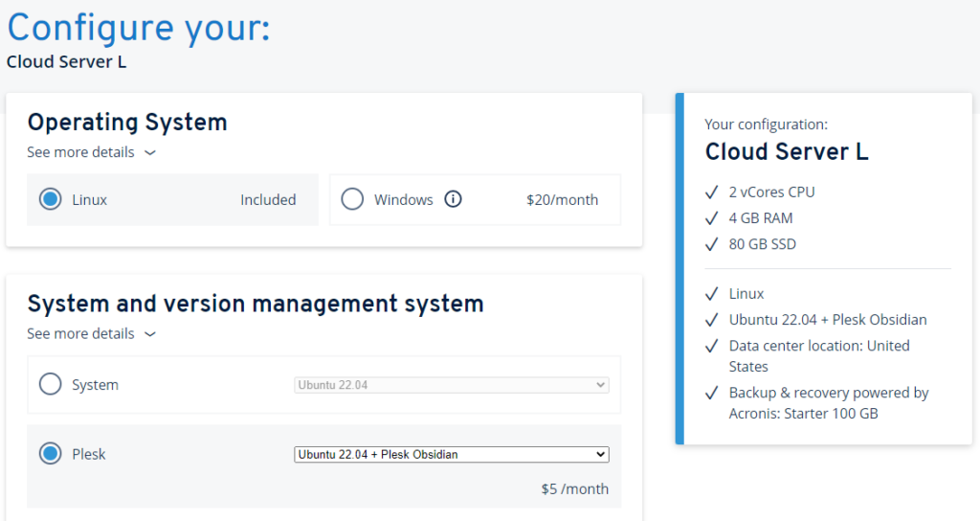
Task: Open the Ubuntu 22.04 + Plesk Obsidian dropdown
Action: (x=452, y=454)
